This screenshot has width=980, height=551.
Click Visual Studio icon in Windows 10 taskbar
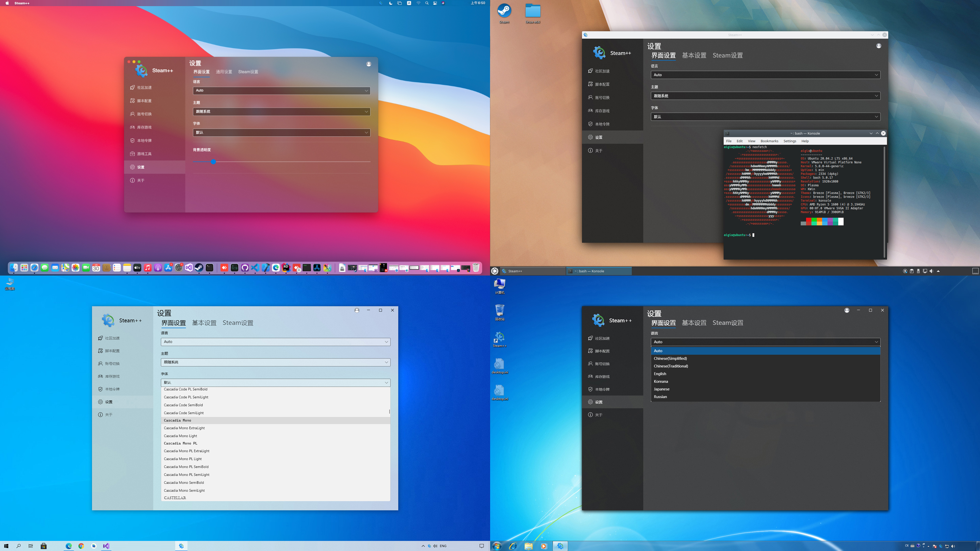[106, 546]
